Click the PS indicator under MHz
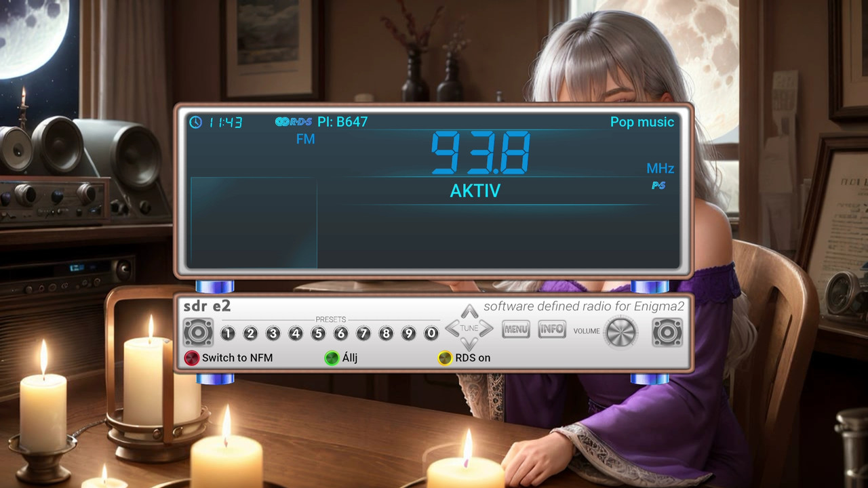This screenshot has height=488, width=868. click(658, 185)
